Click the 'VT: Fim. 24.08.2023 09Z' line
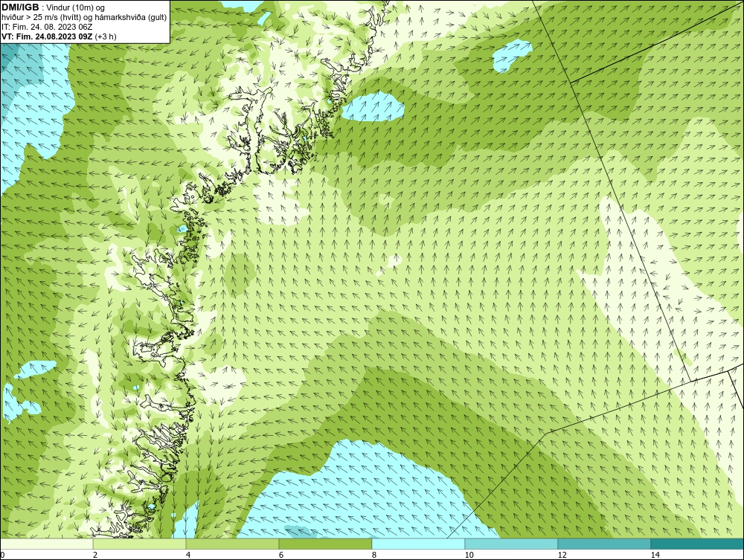Viewport: 744px width, 560px height. (48, 36)
